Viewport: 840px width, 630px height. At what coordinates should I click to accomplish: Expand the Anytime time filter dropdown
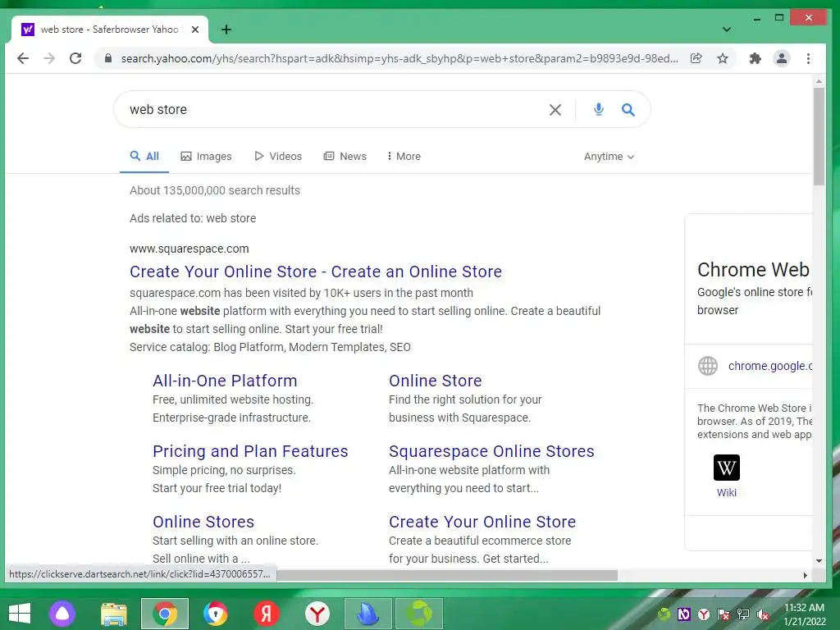609,157
